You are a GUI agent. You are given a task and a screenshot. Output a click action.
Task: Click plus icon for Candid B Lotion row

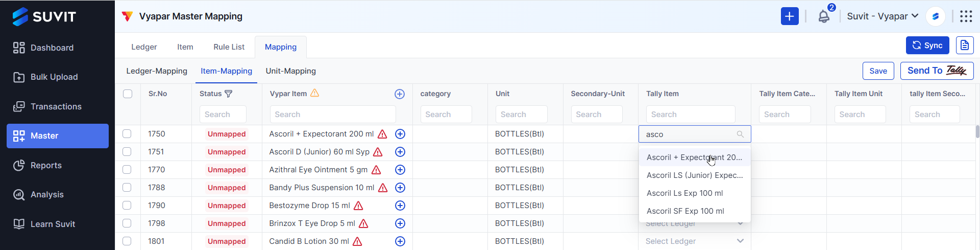tap(400, 241)
